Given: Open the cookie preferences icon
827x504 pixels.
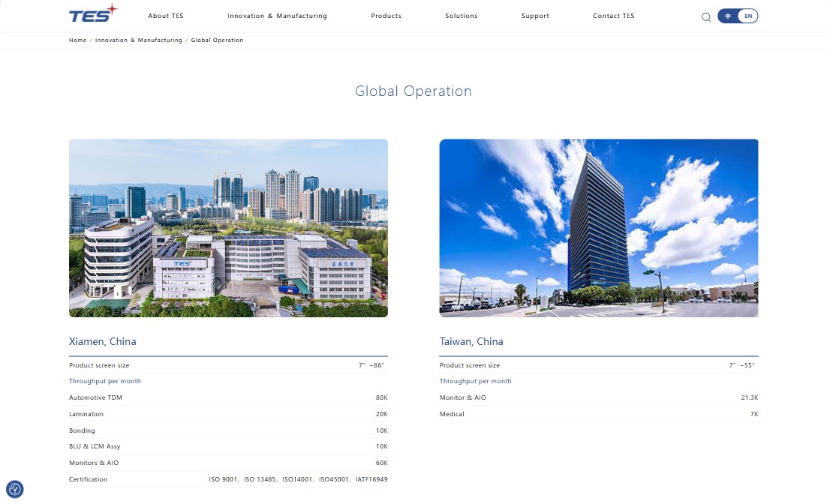Looking at the screenshot, I should click(x=14, y=490).
